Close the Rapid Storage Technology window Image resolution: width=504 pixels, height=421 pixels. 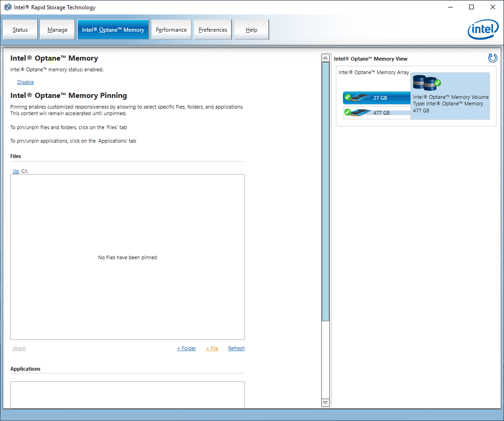493,7
